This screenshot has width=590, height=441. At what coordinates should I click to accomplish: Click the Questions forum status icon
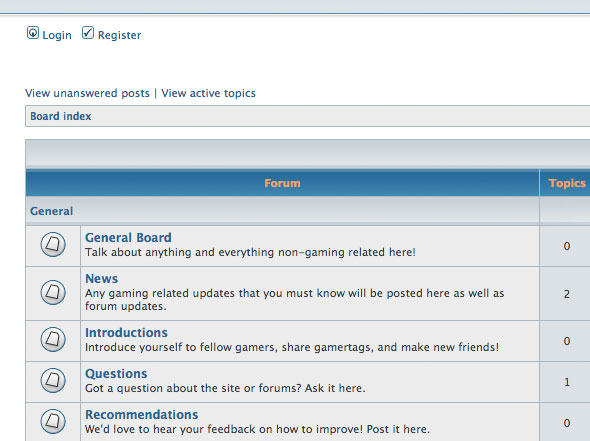click(x=53, y=380)
